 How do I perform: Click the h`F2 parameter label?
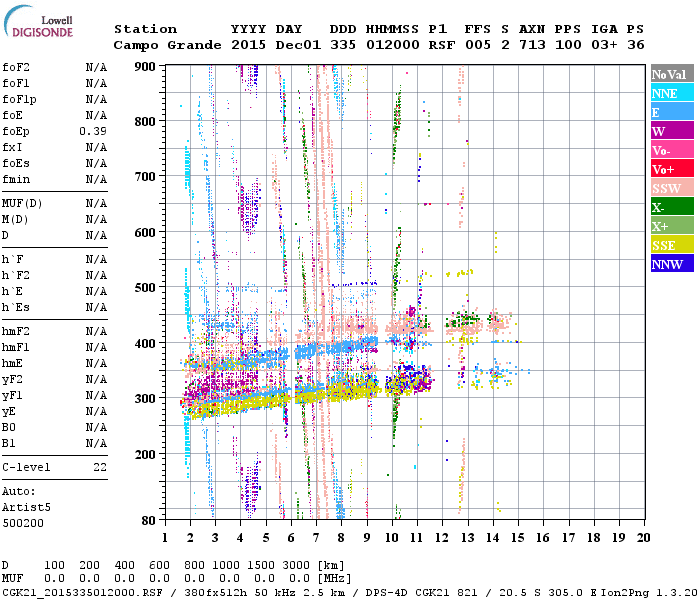[16, 275]
